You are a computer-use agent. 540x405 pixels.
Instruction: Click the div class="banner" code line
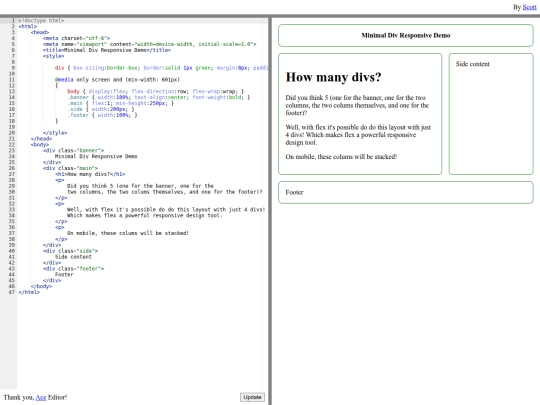(x=73, y=150)
